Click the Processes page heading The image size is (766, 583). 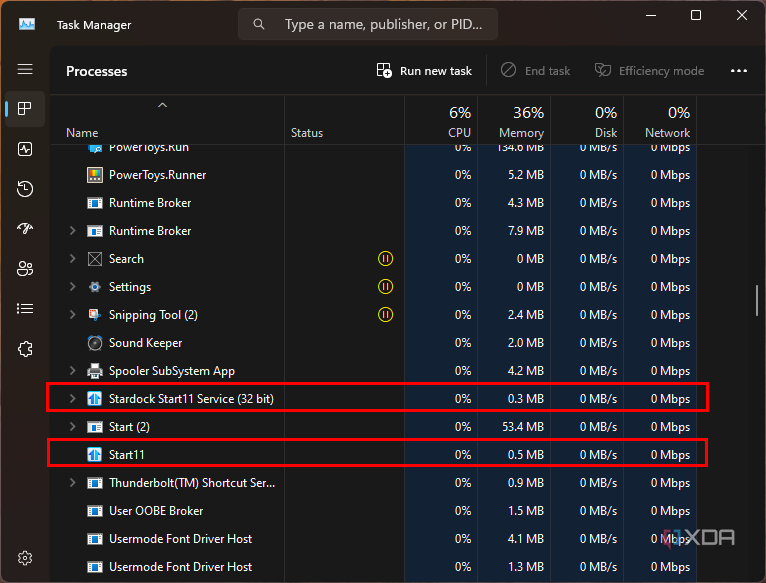click(x=97, y=71)
